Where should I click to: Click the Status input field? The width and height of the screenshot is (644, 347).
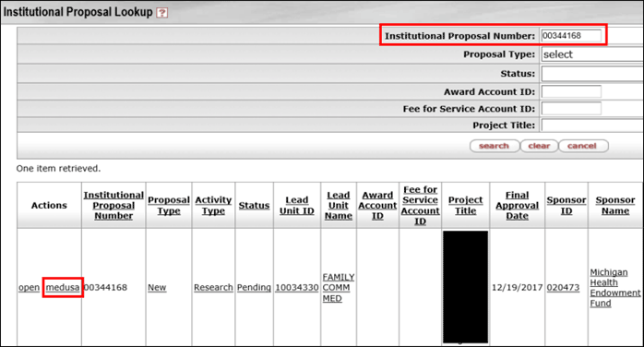point(592,74)
